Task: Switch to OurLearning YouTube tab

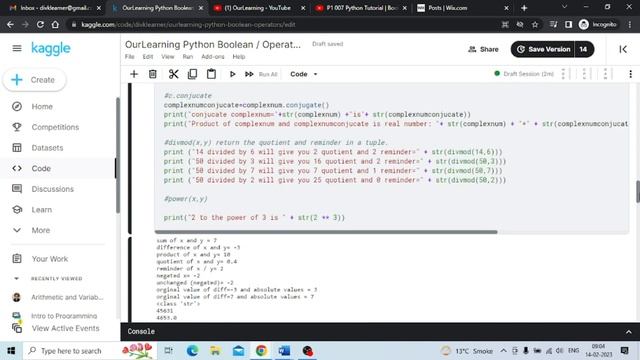Action: click(x=259, y=8)
